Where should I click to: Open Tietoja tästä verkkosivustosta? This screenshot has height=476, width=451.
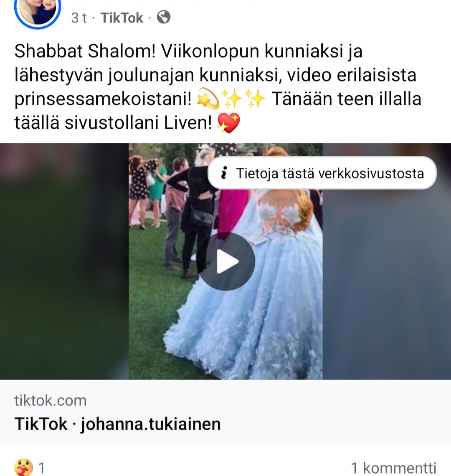(x=322, y=173)
